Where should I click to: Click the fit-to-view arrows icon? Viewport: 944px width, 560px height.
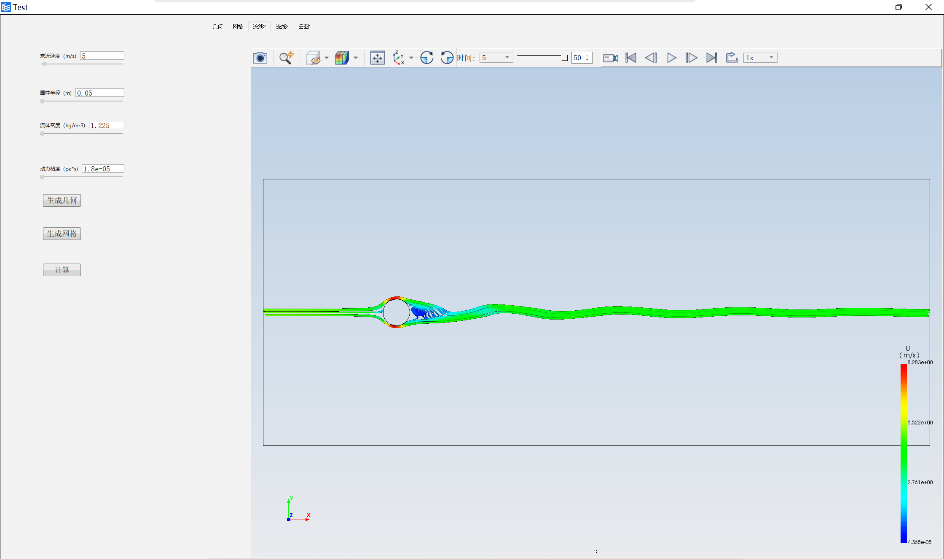377,58
